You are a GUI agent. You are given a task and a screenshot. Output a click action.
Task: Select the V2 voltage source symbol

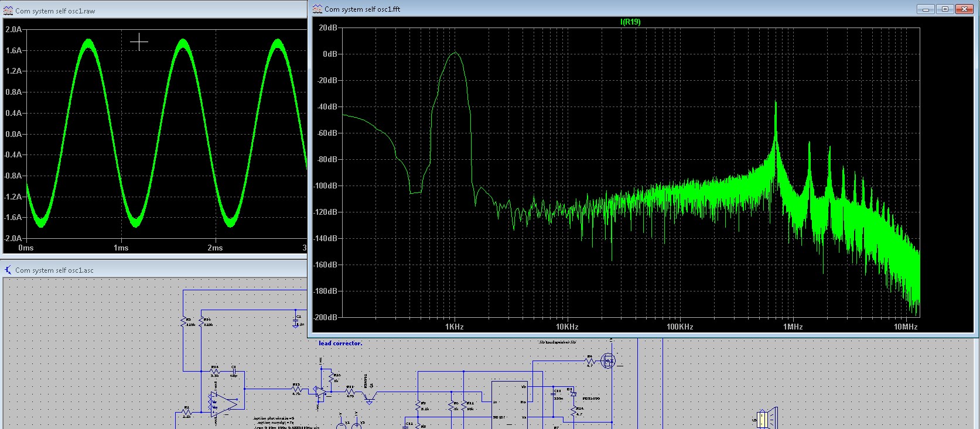tap(341, 425)
